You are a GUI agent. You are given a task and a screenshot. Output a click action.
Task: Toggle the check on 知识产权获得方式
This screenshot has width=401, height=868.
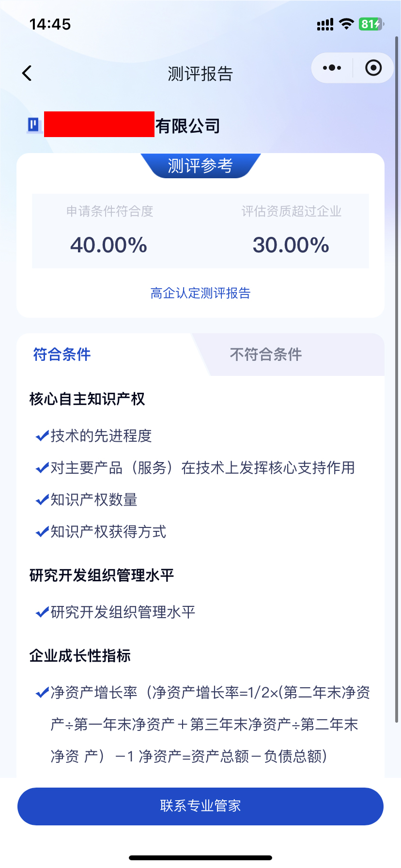41,532
